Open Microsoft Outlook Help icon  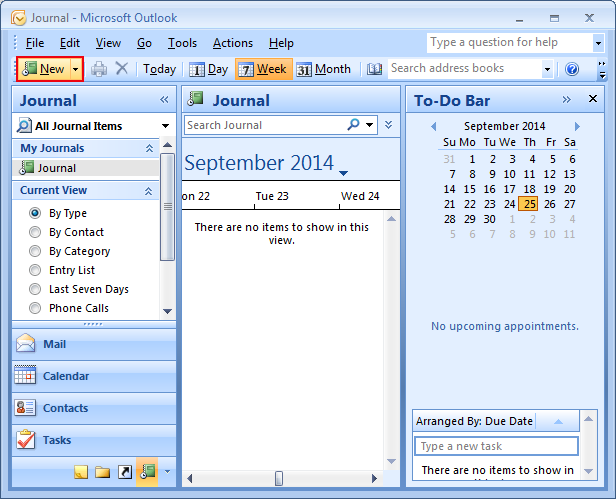572,69
